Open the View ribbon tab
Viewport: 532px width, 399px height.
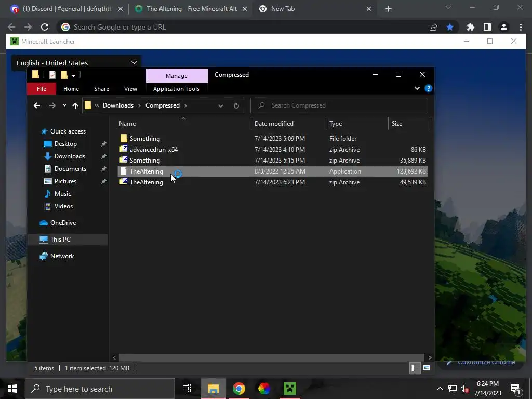[130, 89]
